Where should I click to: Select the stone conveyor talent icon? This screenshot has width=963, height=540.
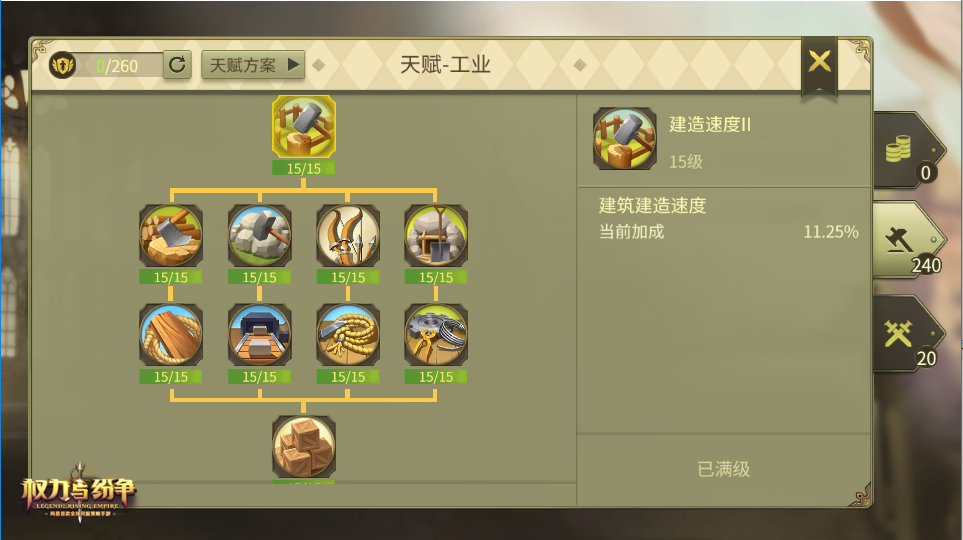click(x=259, y=335)
